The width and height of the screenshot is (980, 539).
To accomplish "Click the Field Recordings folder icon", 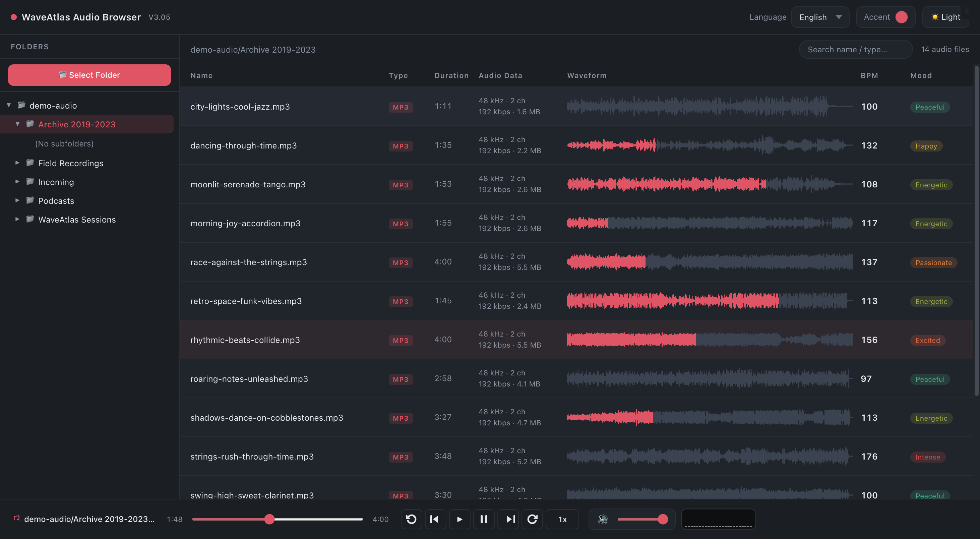I will pyautogui.click(x=30, y=163).
